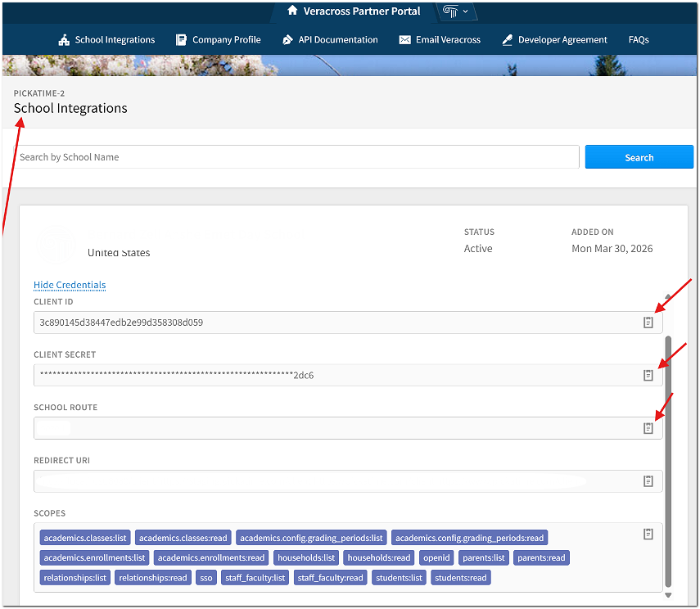Click the openid scope tag

click(x=436, y=557)
